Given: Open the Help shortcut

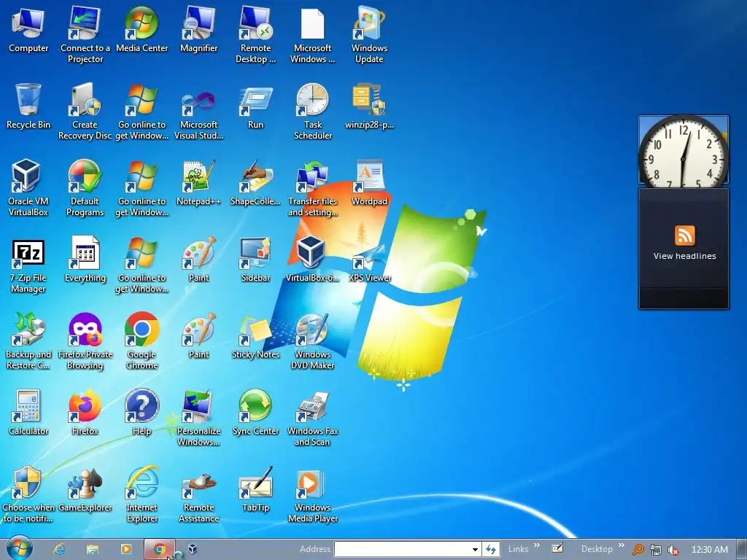Looking at the screenshot, I should point(142,413).
